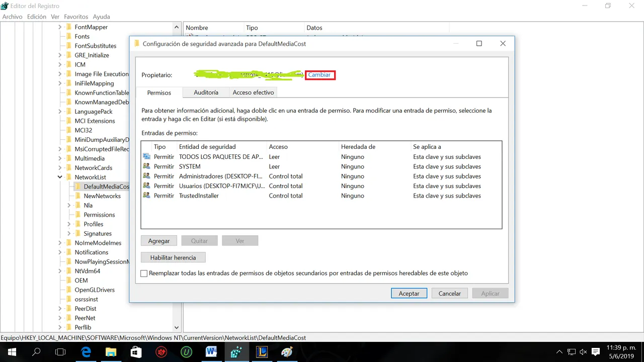
Task: Open the Edición menu
Action: (37, 17)
